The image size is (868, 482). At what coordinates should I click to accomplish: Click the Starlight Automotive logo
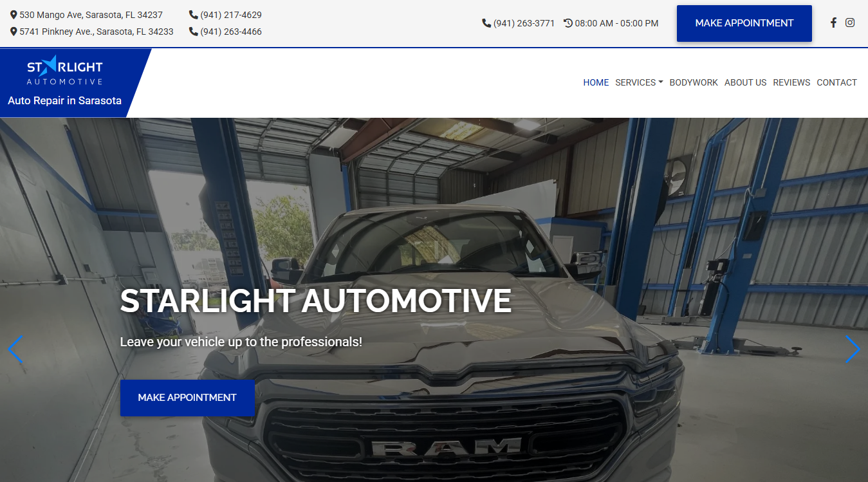tap(64, 70)
